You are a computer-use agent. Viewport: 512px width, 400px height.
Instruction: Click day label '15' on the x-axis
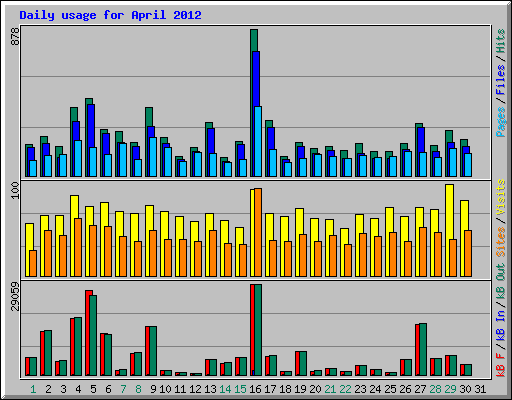click(x=240, y=389)
